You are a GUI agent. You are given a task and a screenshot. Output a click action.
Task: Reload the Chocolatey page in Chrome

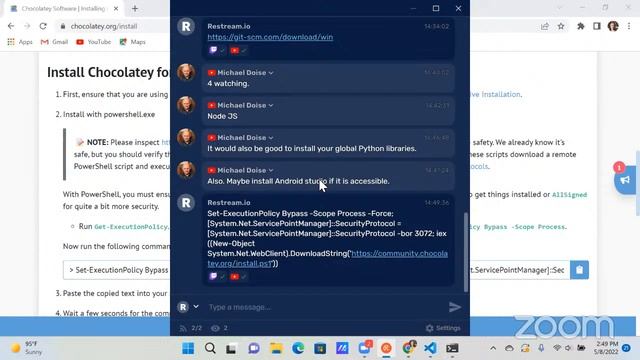point(43,26)
